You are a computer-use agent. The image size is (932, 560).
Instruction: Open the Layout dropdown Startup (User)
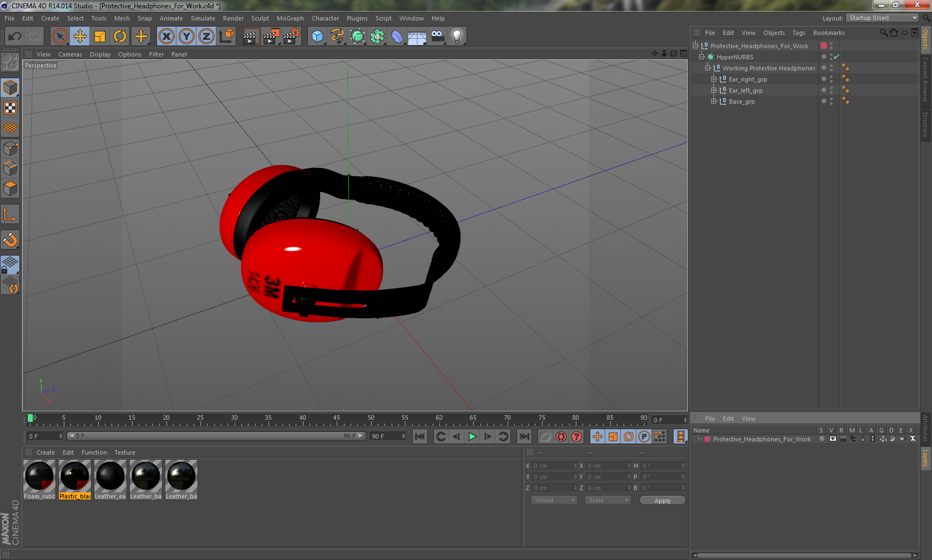point(883,18)
